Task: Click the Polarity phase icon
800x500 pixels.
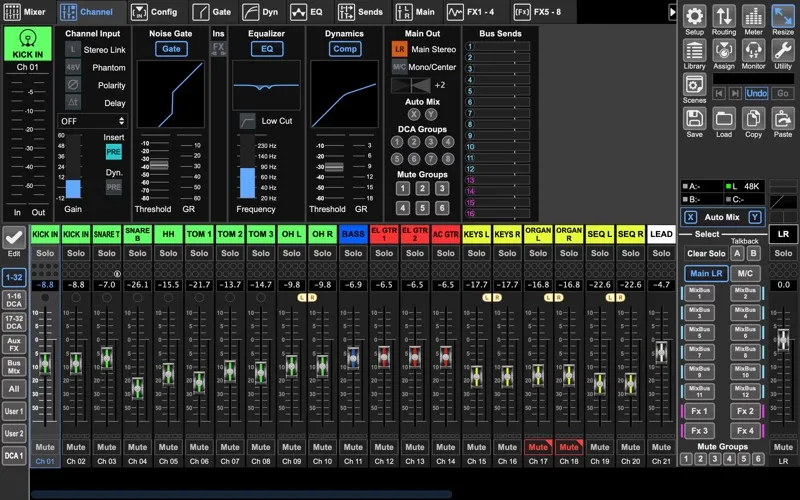Action: pos(73,85)
